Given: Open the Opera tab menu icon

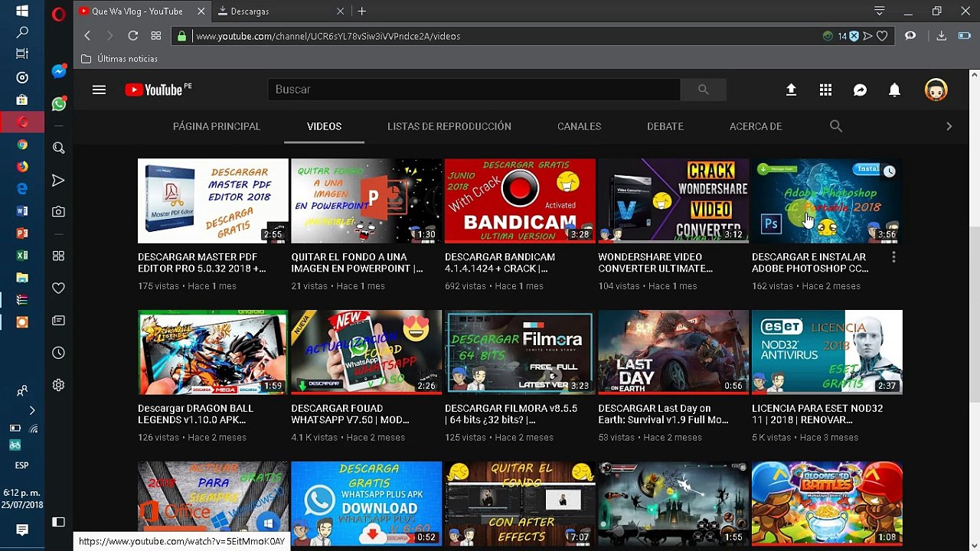Looking at the screenshot, I should (880, 11).
